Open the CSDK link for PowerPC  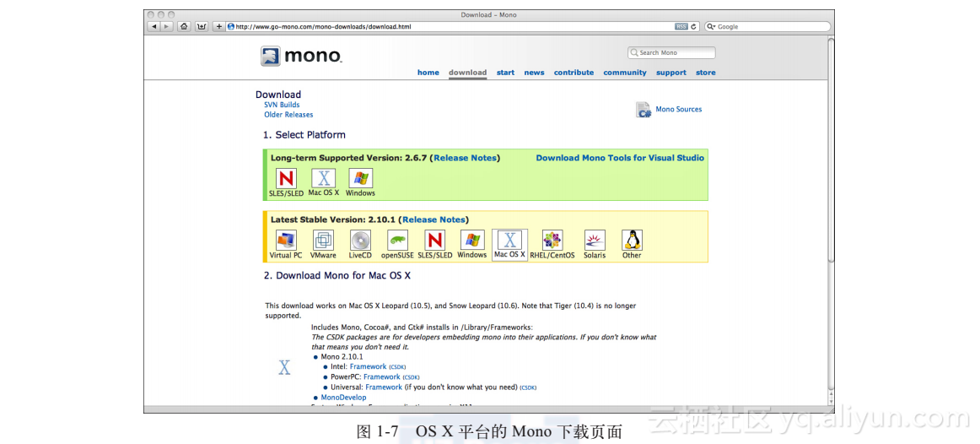coord(412,377)
